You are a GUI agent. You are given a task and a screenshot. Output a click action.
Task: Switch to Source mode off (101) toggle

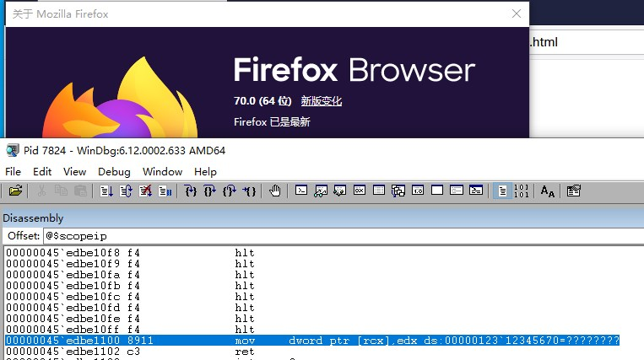pyautogui.click(x=522, y=191)
